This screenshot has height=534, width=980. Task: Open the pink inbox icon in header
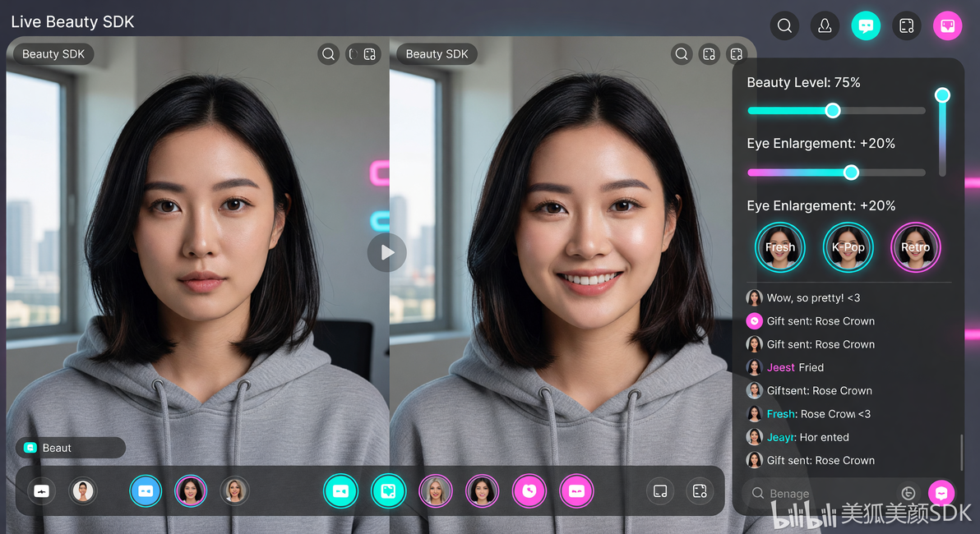click(947, 25)
